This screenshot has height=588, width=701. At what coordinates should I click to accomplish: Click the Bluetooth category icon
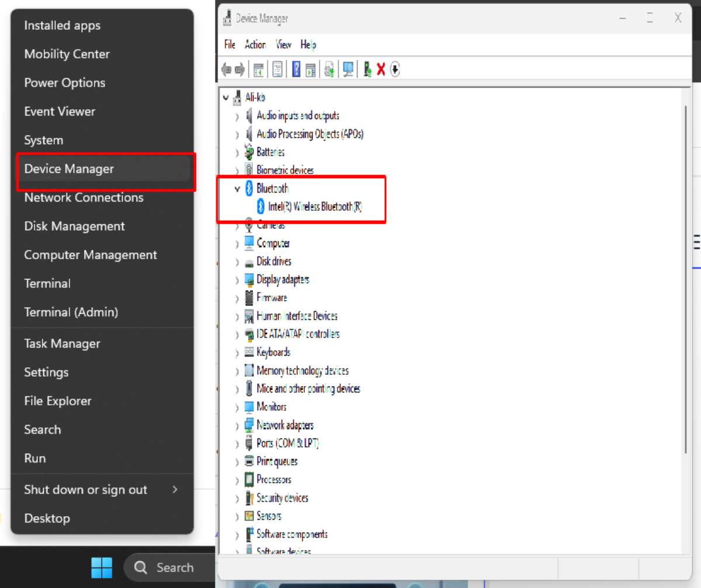click(249, 189)
